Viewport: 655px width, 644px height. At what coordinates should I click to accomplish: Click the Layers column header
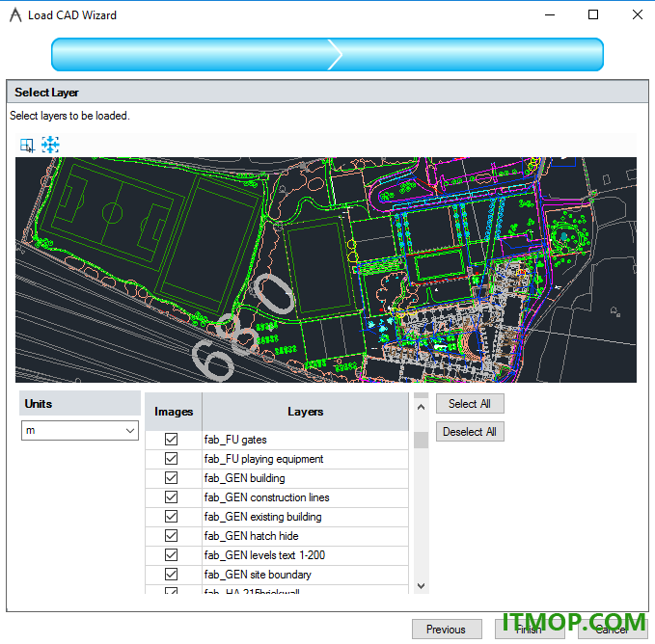[306, 412]
